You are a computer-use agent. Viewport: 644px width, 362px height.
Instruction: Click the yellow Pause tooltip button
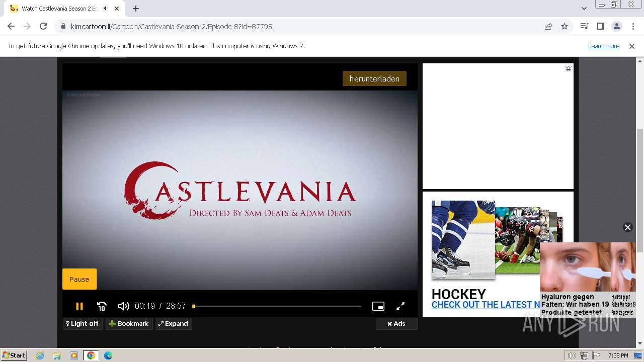[x=79, y=279]
